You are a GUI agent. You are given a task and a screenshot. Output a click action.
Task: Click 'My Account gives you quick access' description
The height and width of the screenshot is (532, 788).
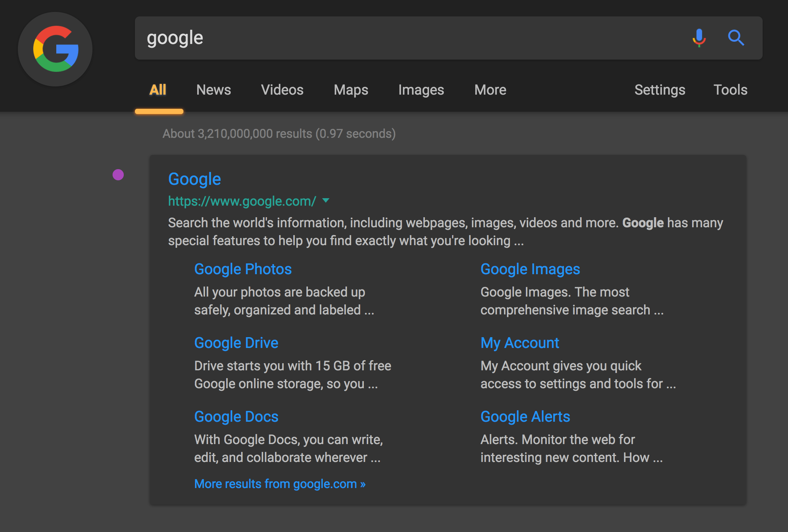[578, 375]
